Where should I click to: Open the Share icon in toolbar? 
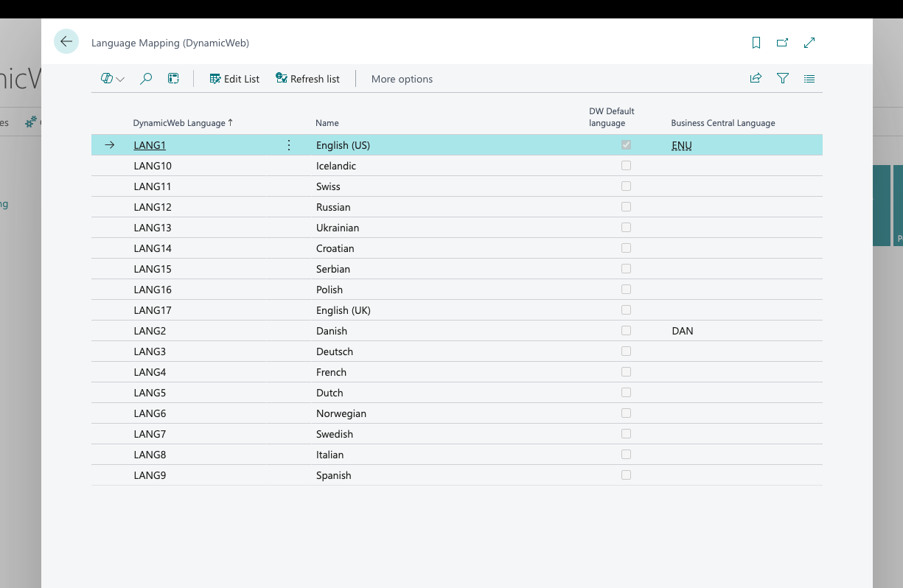756,78
